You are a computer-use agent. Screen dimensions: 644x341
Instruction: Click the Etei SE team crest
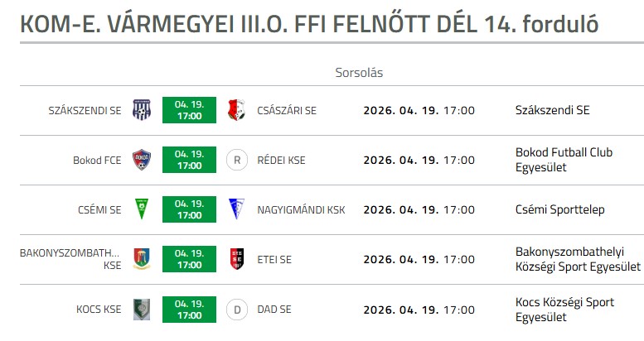coord(237,259)
